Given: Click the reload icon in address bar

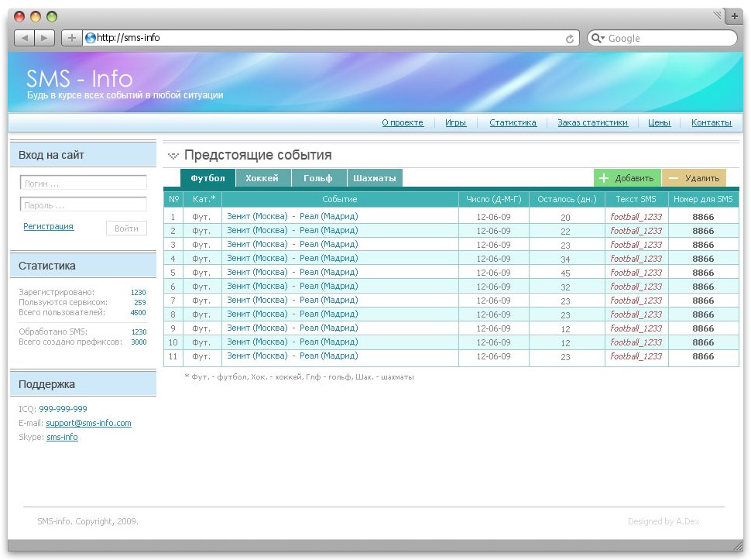Looking at the screenshot, I should tap(571, 38).
